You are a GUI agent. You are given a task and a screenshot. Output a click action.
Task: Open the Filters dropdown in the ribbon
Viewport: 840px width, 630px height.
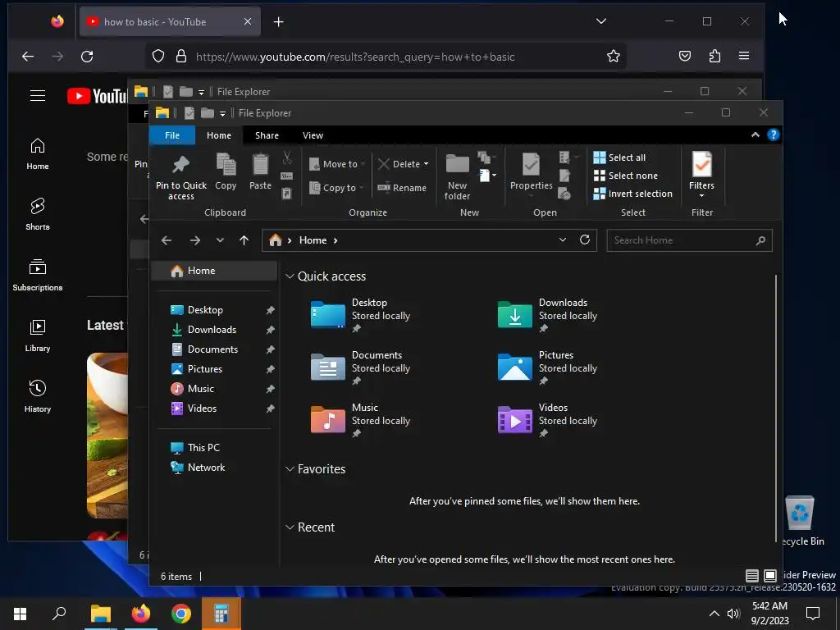701,175
